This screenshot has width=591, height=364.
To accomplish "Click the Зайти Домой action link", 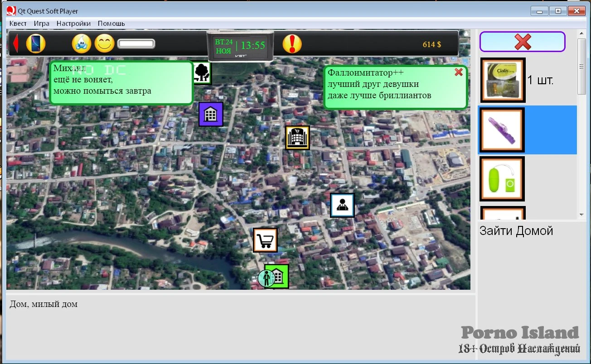I will click(516, 231).
